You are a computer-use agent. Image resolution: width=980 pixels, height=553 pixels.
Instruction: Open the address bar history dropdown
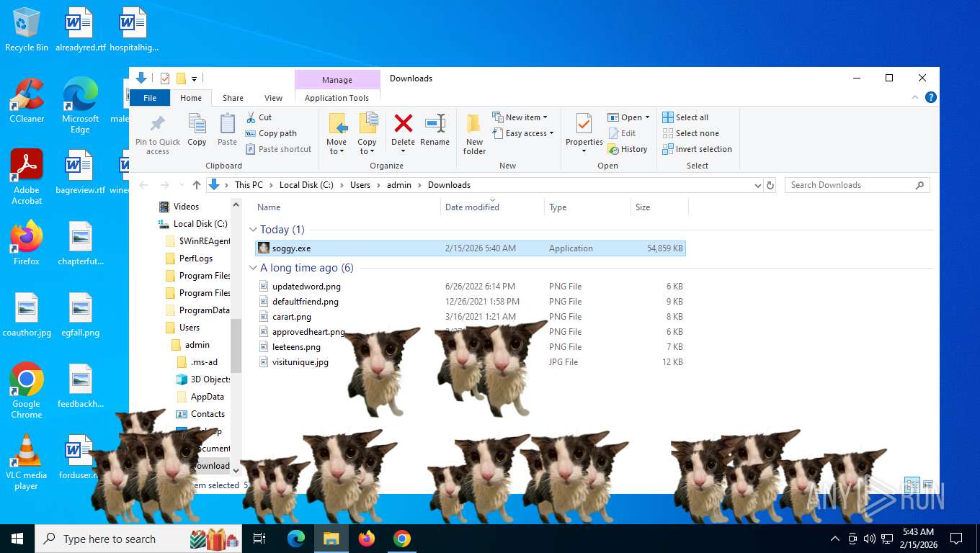pos(757,185)
